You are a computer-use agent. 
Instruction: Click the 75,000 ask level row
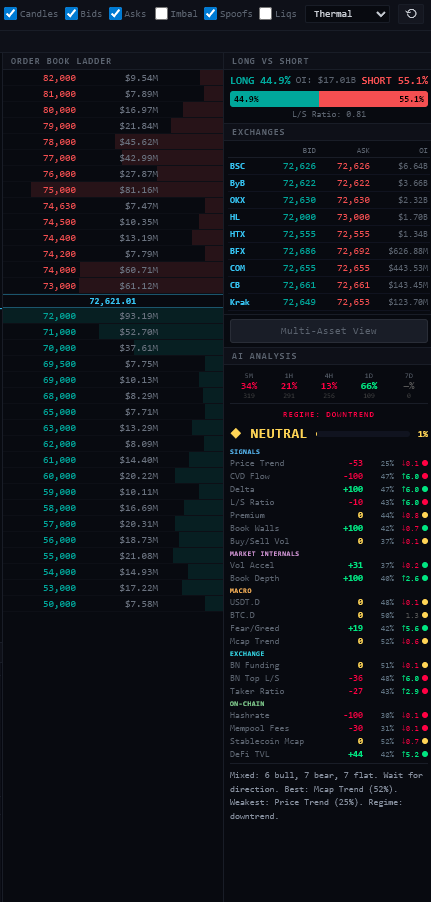pyautogui.click(x=113, y=190)
